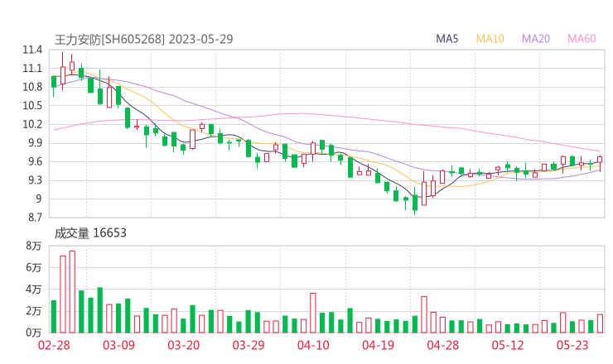Select the 9.6 price axis label
The height and width of the screenshot is (364, 613).
pos(34,161)
